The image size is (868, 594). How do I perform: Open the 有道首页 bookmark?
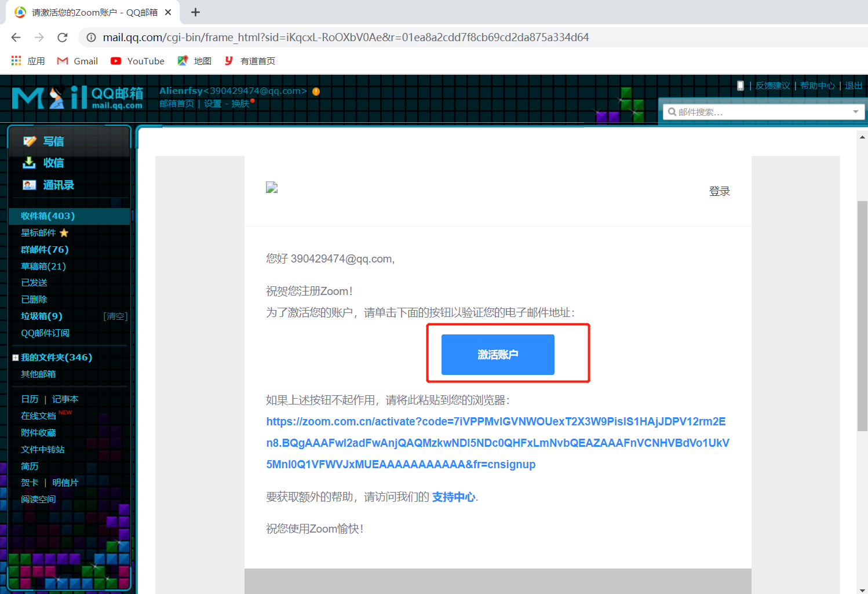(250, 61)
